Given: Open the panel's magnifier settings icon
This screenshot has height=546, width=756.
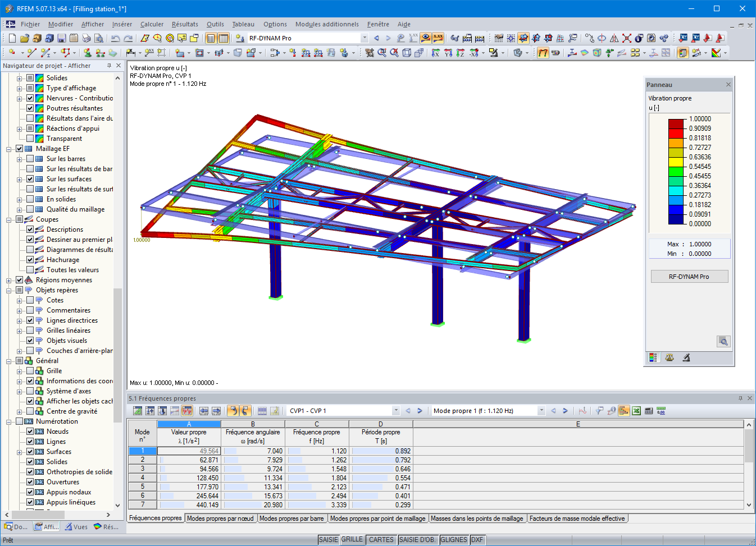Looking at the screenshot, I should 723,341.
